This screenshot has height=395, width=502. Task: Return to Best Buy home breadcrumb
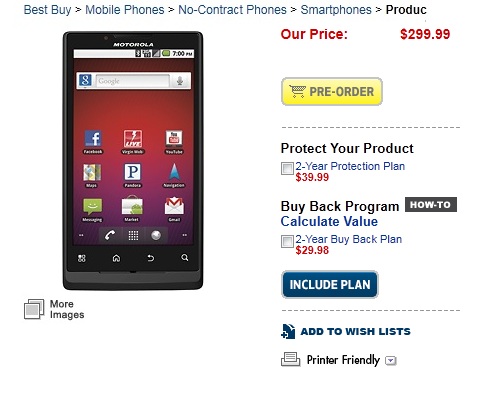point(47,10)
